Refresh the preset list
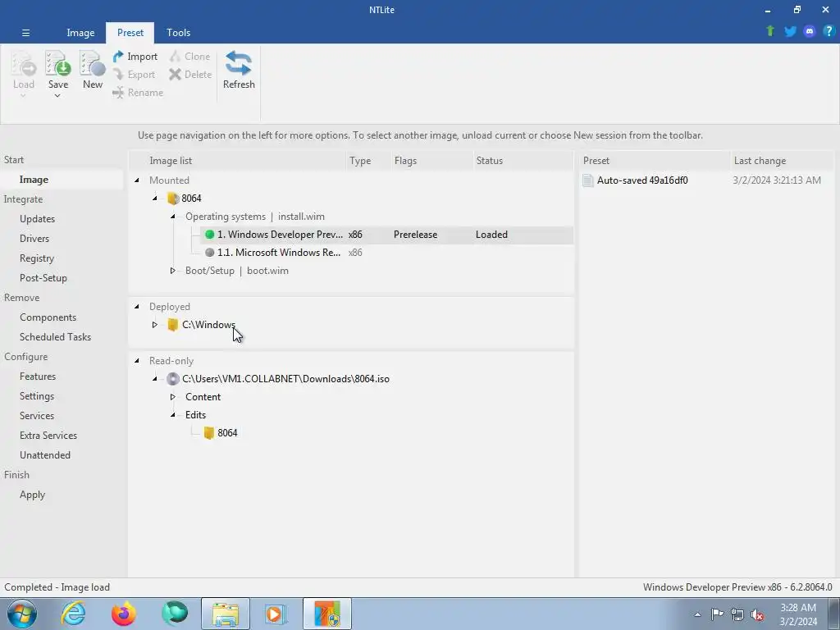The width and height of the screenshot is (840, 630). (239, 70)
